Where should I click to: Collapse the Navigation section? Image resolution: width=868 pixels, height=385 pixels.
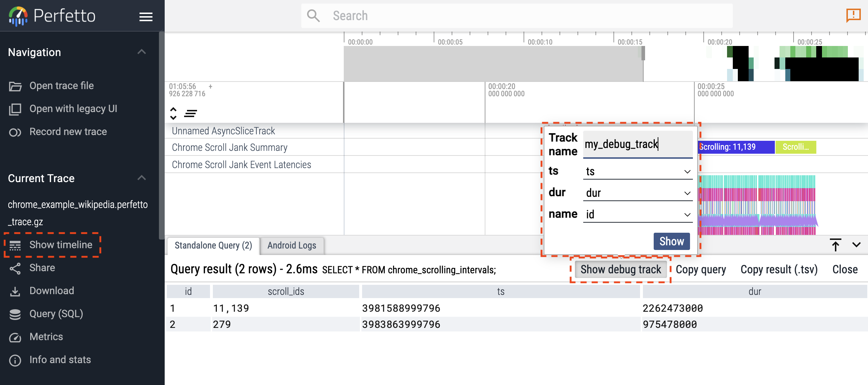pos(142,52)
